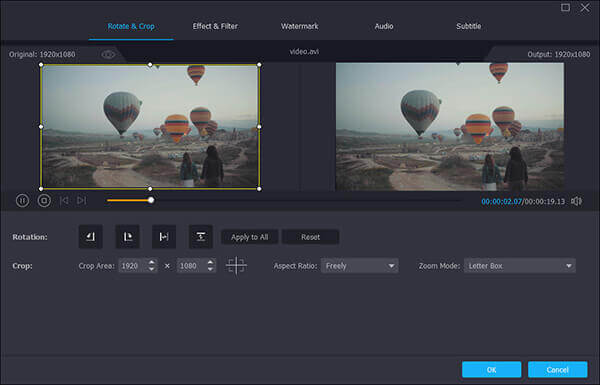The width and height of the screenshot is (600, 385).
Task: Flip video horizontally
Action: pos(164,237)
